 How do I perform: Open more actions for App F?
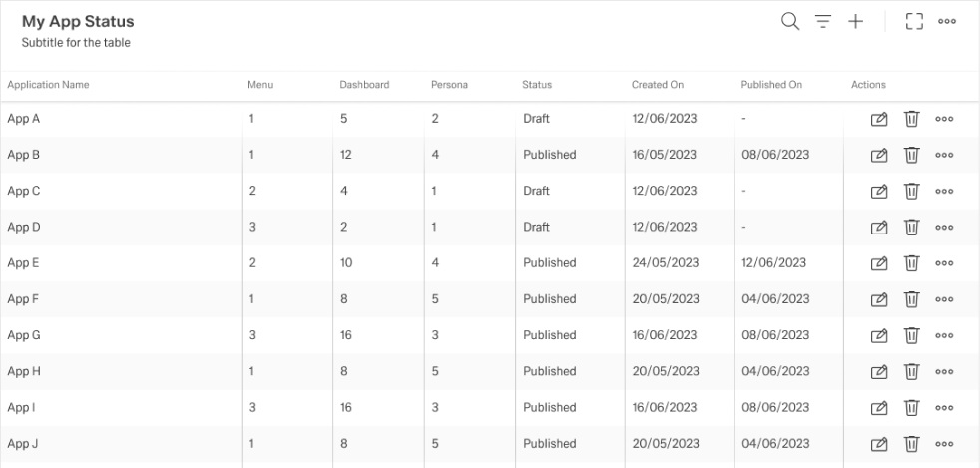[x=945, y=299]
